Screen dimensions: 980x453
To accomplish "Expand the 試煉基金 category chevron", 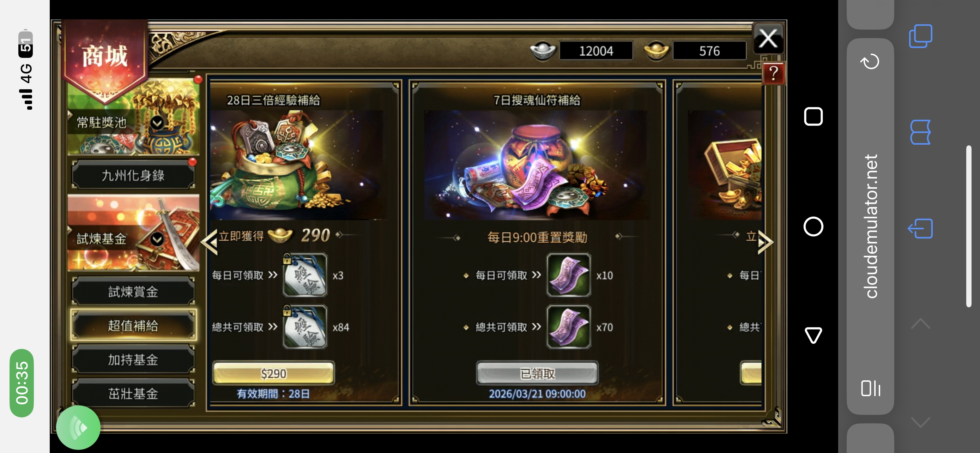I will pos(157,239).
